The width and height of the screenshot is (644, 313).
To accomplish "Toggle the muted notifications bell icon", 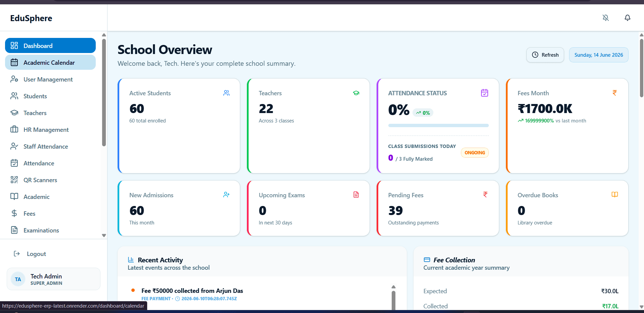I will coord(605,18).
